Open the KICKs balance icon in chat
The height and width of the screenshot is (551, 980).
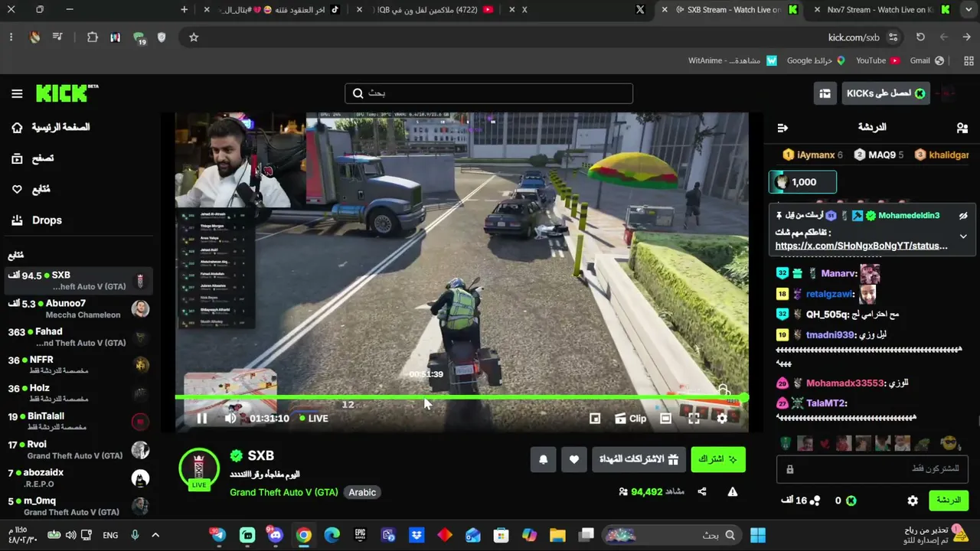(x=851, y=500)
